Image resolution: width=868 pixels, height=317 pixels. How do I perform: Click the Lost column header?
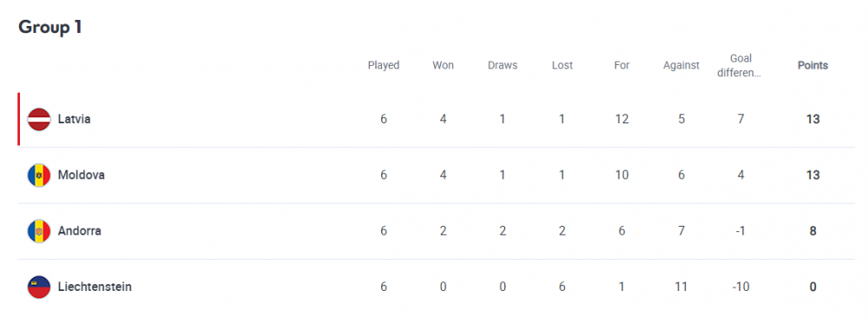(x=562, y=65)
